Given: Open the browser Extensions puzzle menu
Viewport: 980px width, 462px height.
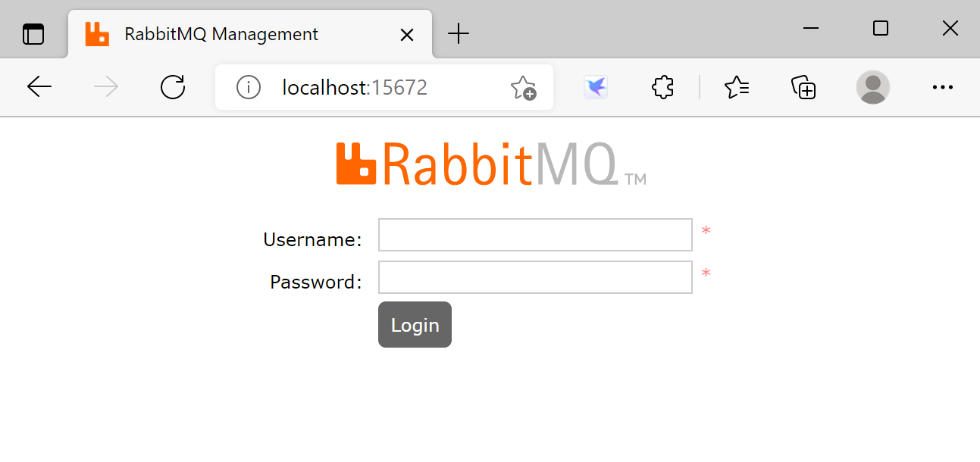Looking at the screenshot, I should (x=662, y=86).
